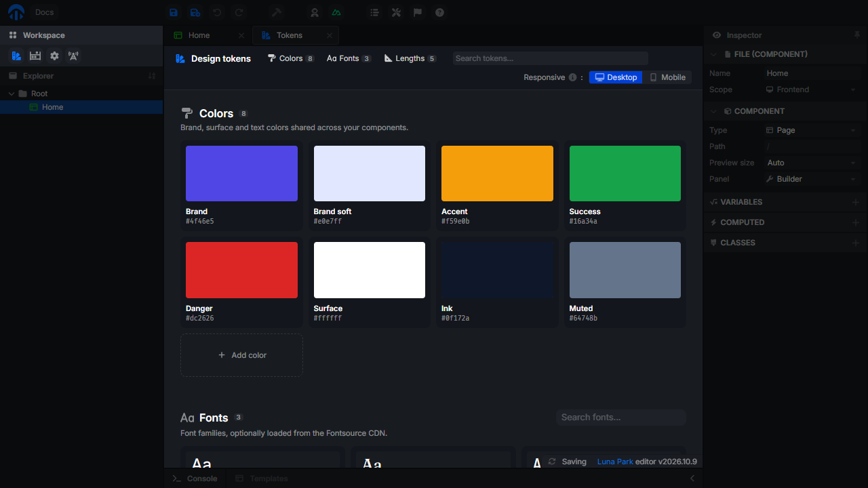Image resolution: width=868 pixels, height=488 pixels.
Task: Open the Luna Park link
Action: [x=615, y=462]
